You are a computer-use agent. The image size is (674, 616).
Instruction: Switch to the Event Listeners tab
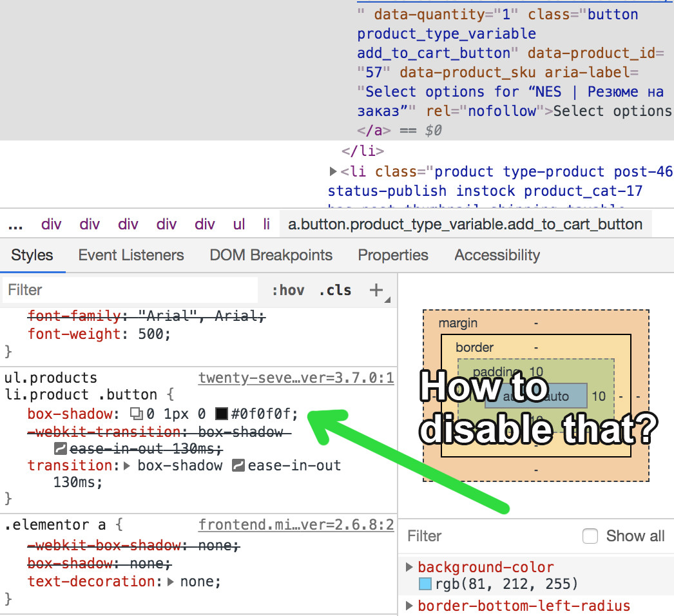pos(131,255)
